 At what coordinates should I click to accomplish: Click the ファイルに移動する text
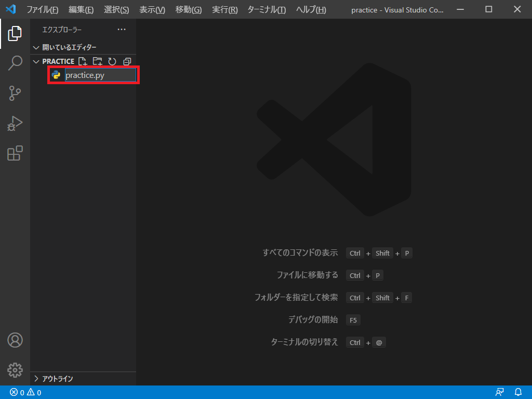[308, 275]
